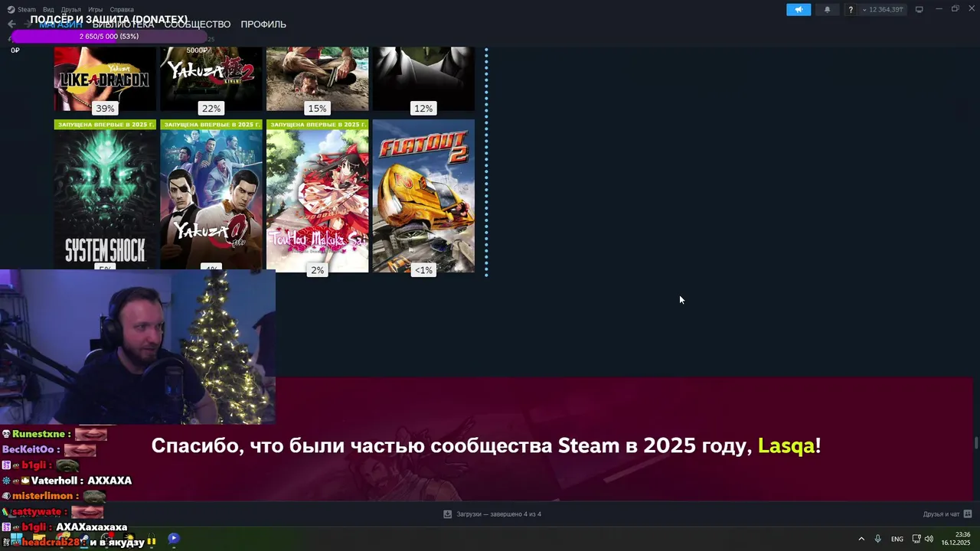Click the page vertical scrollbar thumb

click(x=975, y=442)
